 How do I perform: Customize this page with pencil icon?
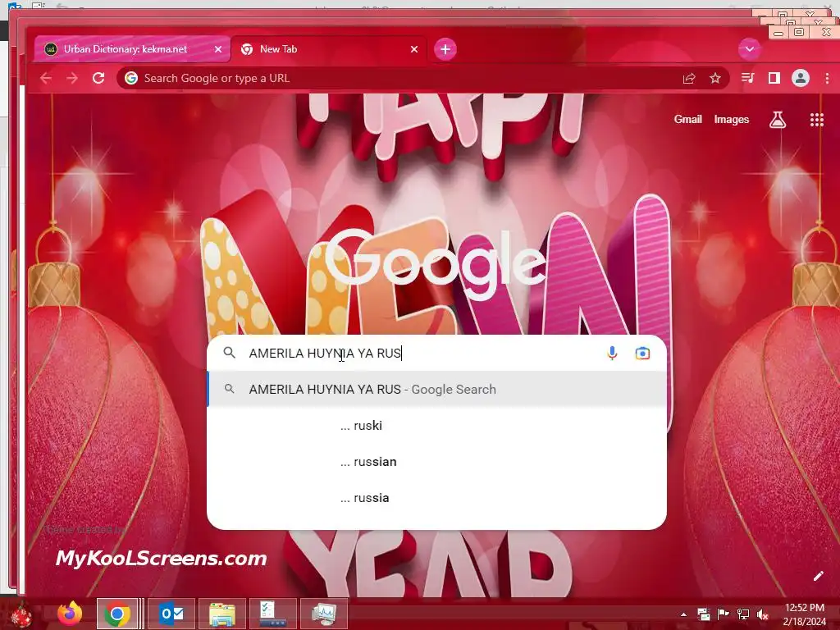(818, 576)
